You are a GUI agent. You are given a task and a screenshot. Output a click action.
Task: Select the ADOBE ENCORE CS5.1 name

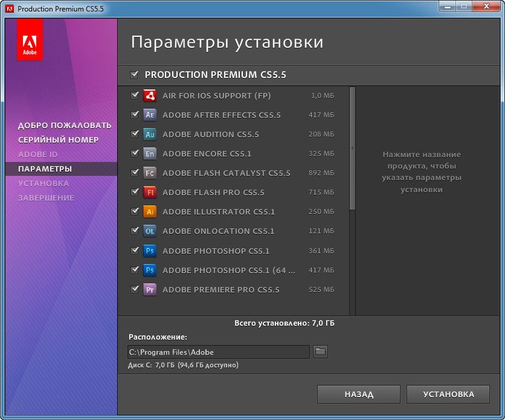(207, 153)
